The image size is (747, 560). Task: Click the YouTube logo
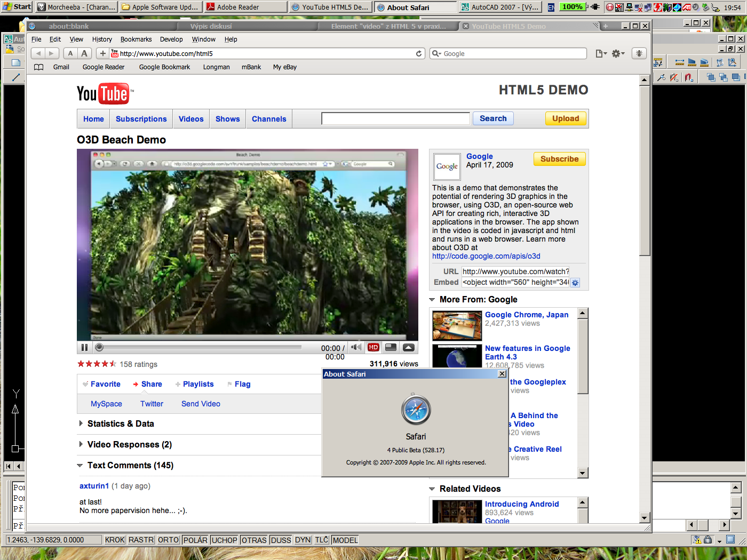[x=105, y=94]
